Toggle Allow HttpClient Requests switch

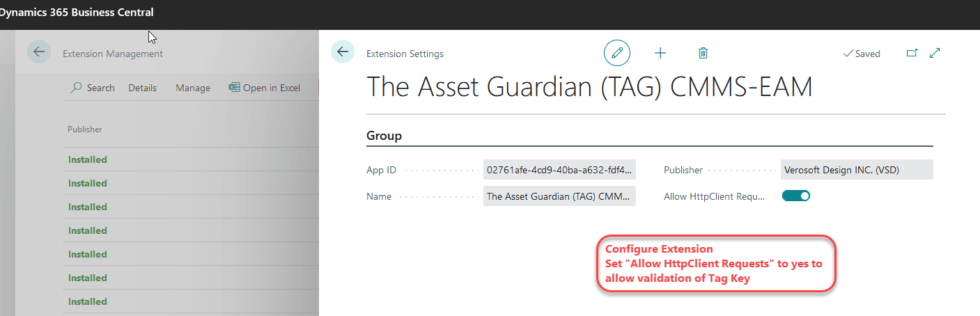click(796, 196)
